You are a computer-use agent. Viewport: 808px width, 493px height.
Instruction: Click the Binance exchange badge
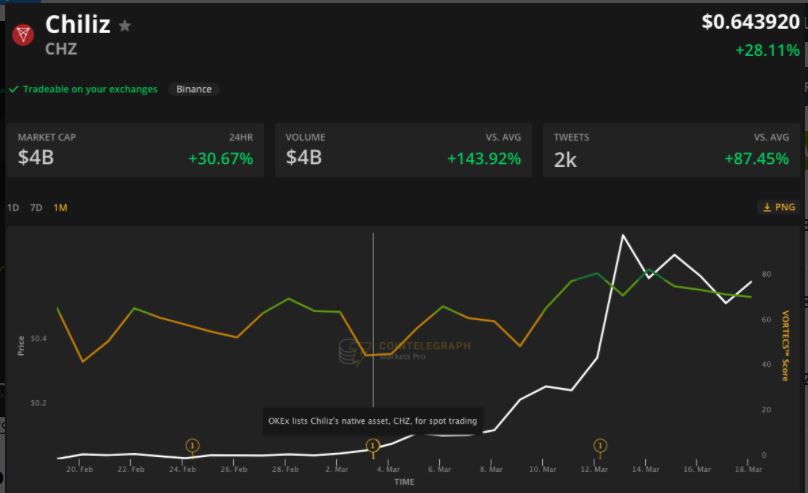click(x=194, y=89)
